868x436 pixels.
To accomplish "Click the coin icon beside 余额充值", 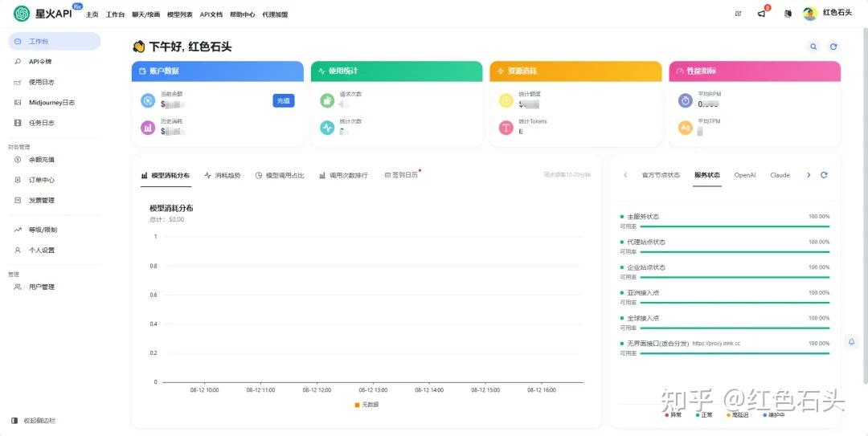I will (18, 159).
